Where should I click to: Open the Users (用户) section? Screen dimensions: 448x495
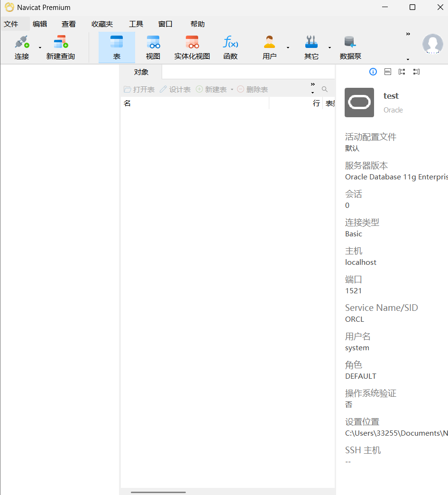point(270,47)
